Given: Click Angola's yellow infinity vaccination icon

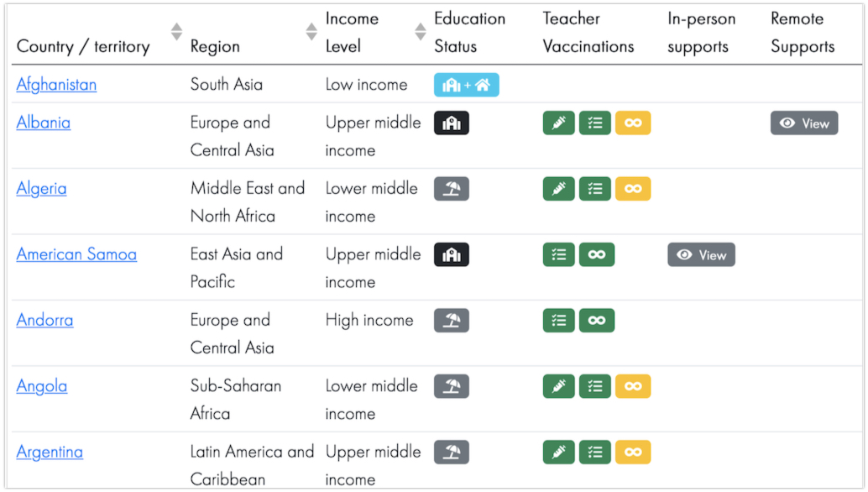Looking at the screenshot, I should pyautogui.click(x=633, y=386).
